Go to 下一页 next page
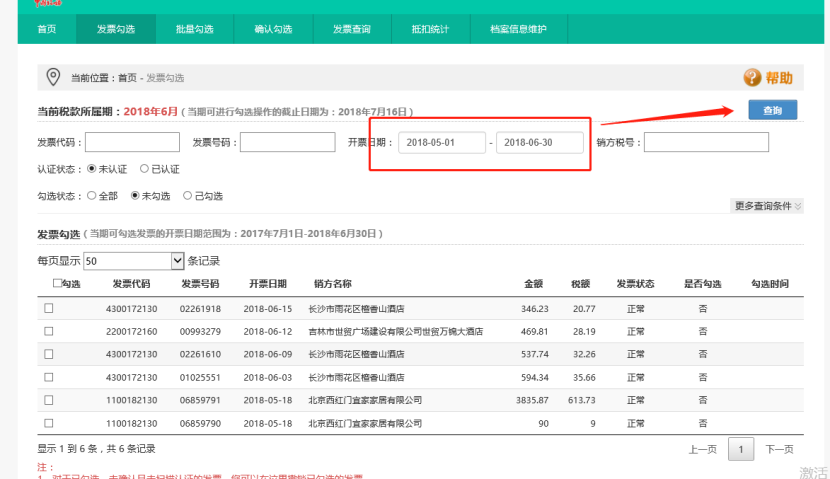The width and height of the screenshot is (830, 479). tap(779, 450)
